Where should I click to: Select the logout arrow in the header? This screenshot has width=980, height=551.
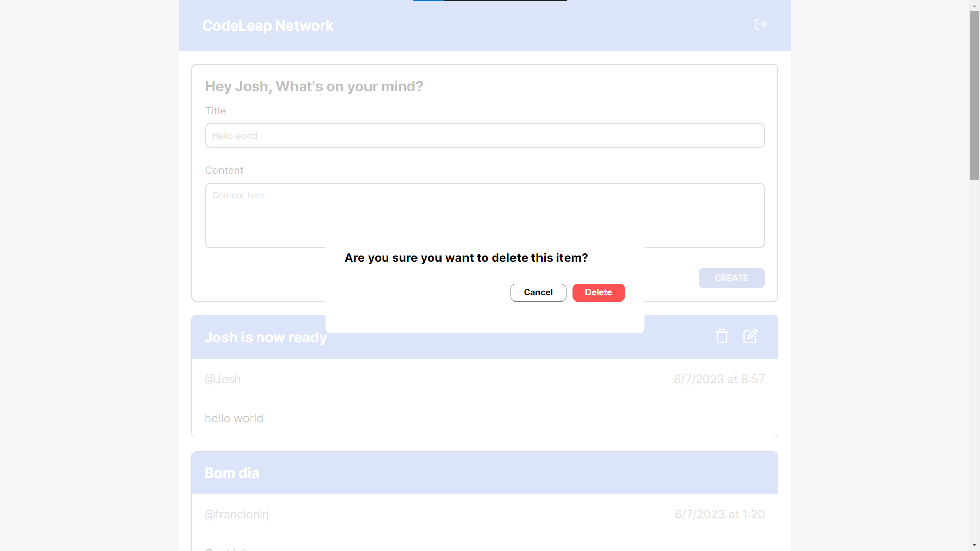click(x=760, y=24)
